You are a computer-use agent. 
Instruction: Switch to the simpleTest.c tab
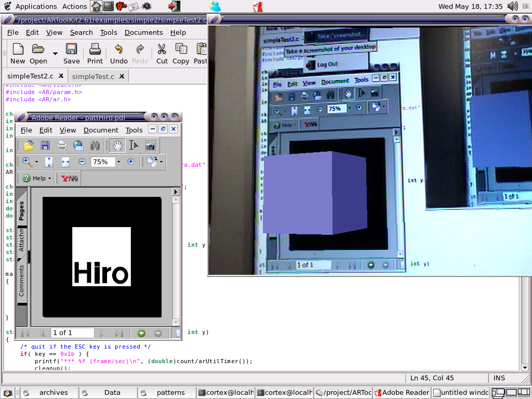[x=93, y=77]
